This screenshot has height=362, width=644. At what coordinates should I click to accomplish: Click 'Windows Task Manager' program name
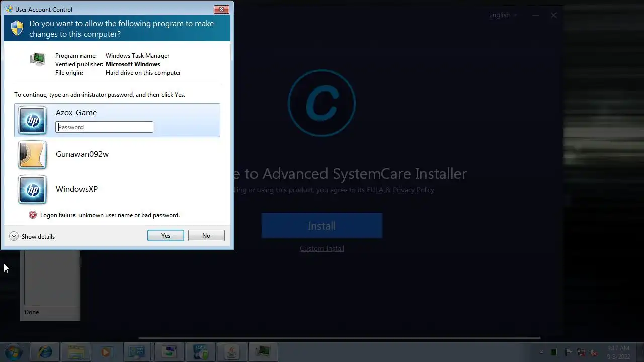click(x=137, y=56)
